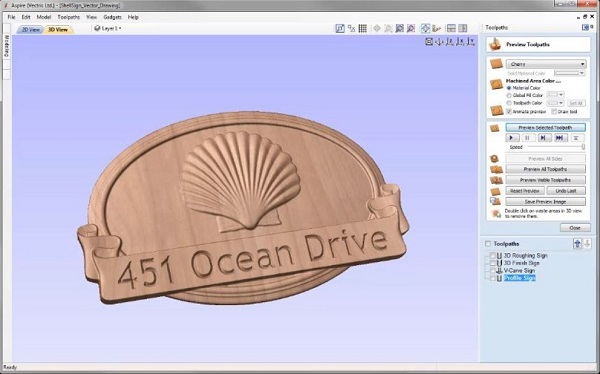Open the Model menu
Screen dimensions: 600x374
click(x=44, y=17)
